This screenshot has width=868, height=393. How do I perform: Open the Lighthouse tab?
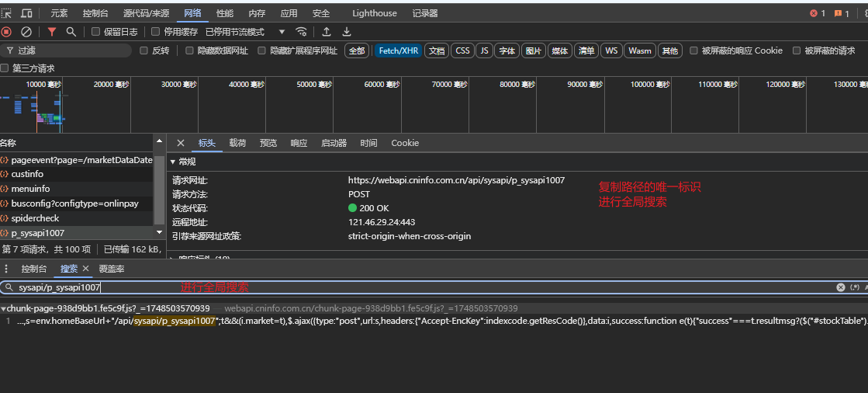pos(375,13)
